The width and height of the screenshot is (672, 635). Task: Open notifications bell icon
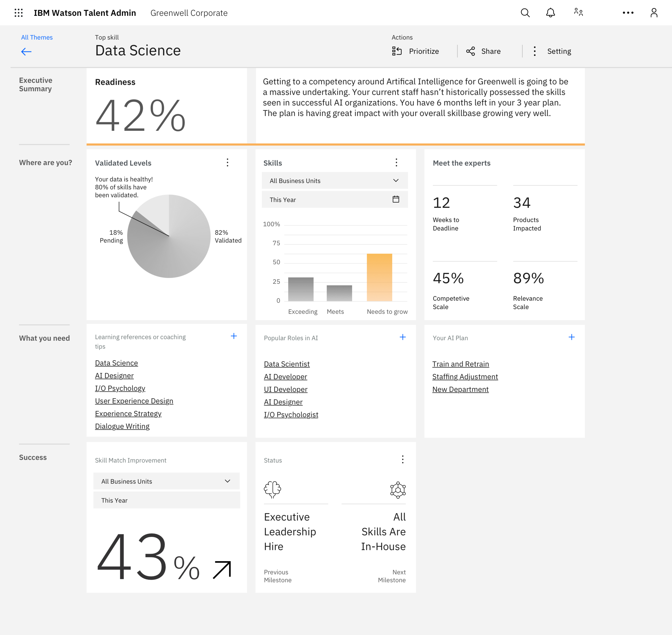(551, 13)
